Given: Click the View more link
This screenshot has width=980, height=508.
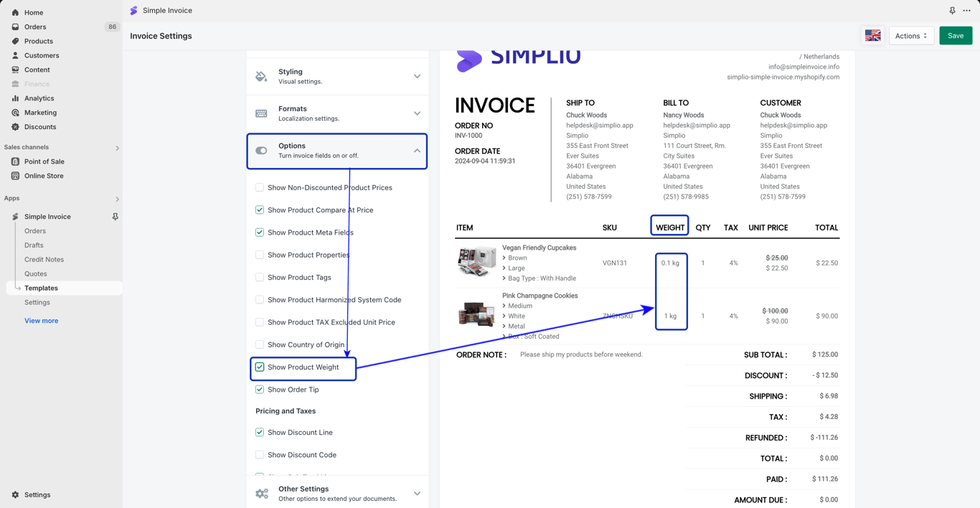Looking at the screenshot, I should coord(42,321).
